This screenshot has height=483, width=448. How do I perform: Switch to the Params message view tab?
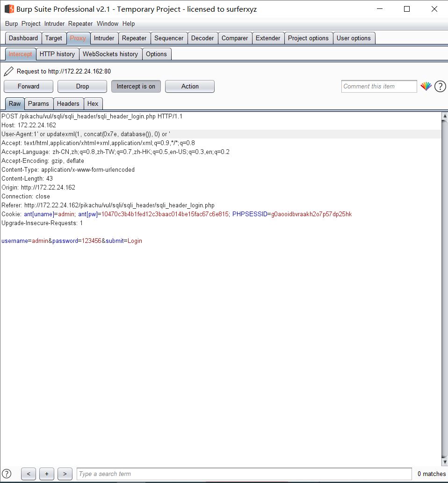click(38, 104)
